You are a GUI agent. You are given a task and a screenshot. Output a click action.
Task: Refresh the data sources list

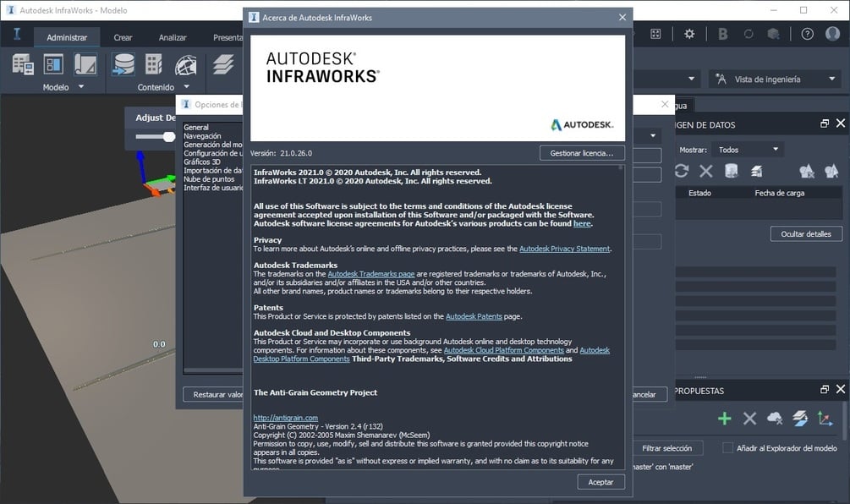682,172
